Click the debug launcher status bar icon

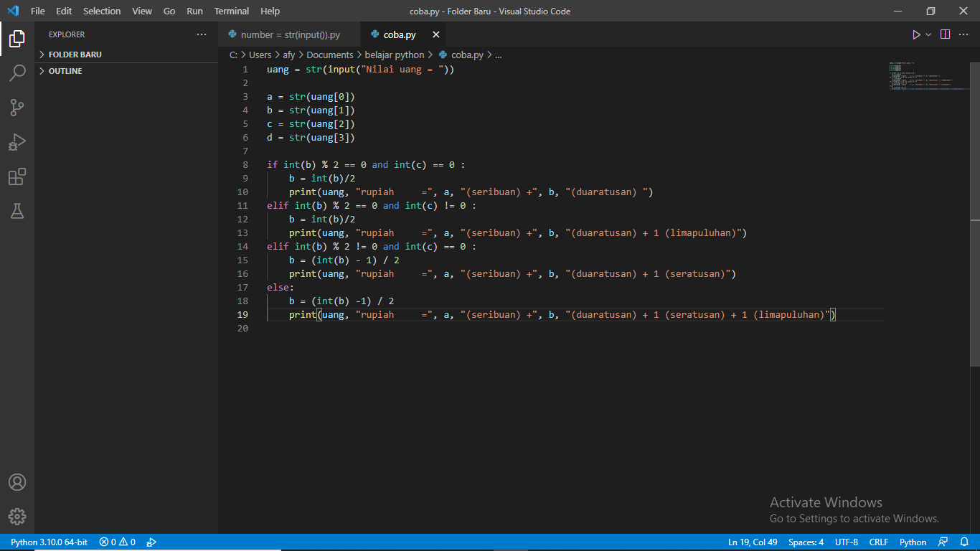(x=151, y=542)
